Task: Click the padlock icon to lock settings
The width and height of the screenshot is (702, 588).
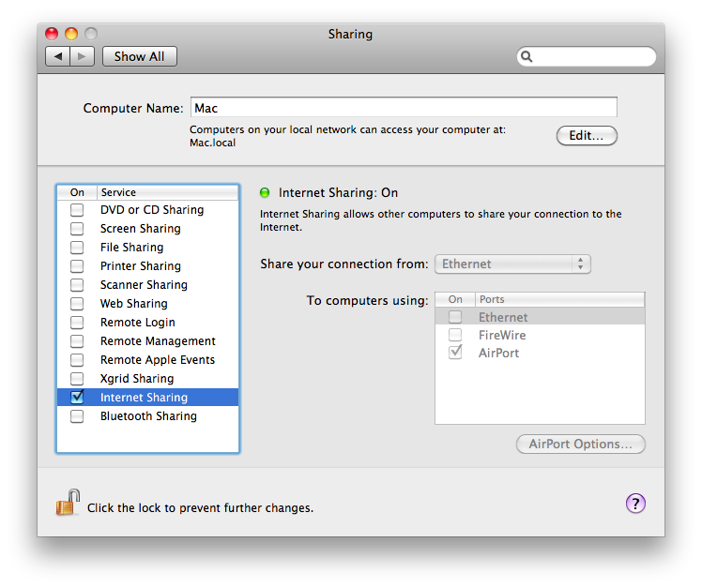Action: click(x=68, y=502)
